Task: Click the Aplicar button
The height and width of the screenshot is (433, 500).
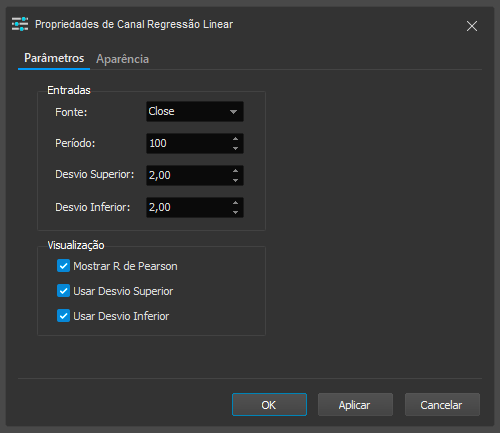Action: tap(355, 405)
